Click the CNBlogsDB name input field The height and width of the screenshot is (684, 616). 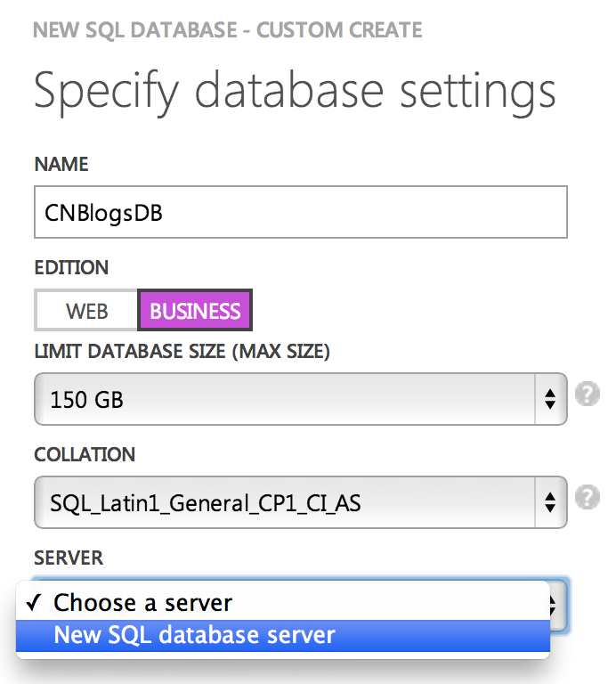click(300, 212)
